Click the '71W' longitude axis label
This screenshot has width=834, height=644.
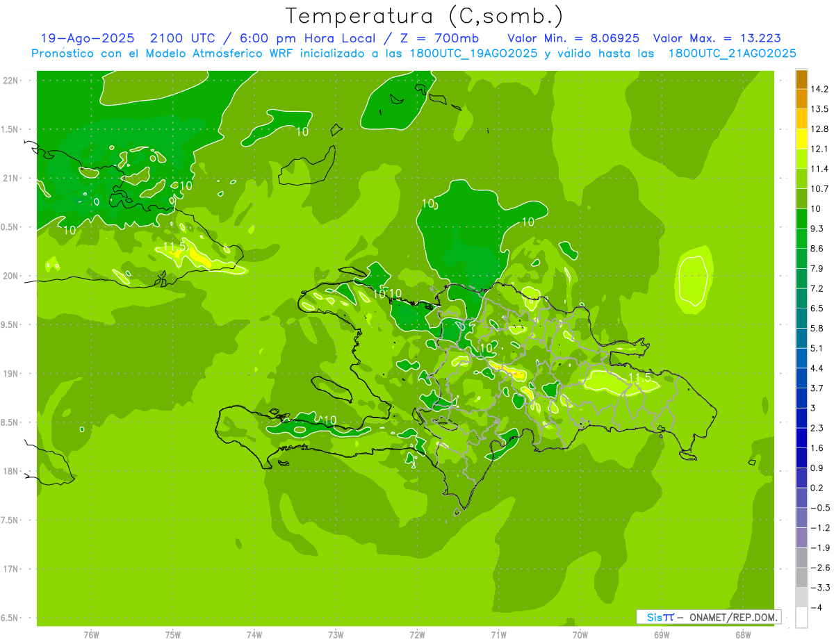pyautogui.click(x=498, y=635)
